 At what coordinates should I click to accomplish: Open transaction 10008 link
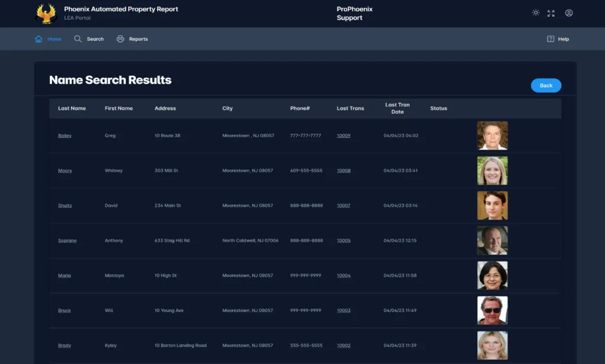pos(343,171)
